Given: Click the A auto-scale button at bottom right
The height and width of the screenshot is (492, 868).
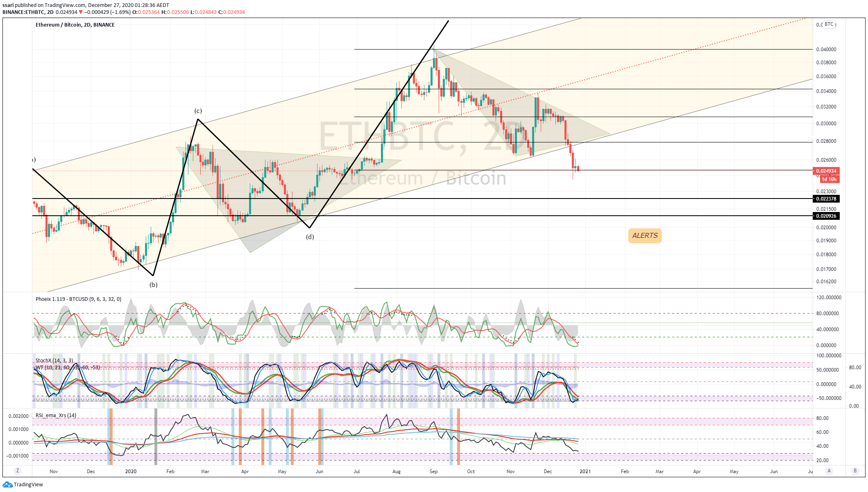Looking at the screenshot, I should 829,471.
